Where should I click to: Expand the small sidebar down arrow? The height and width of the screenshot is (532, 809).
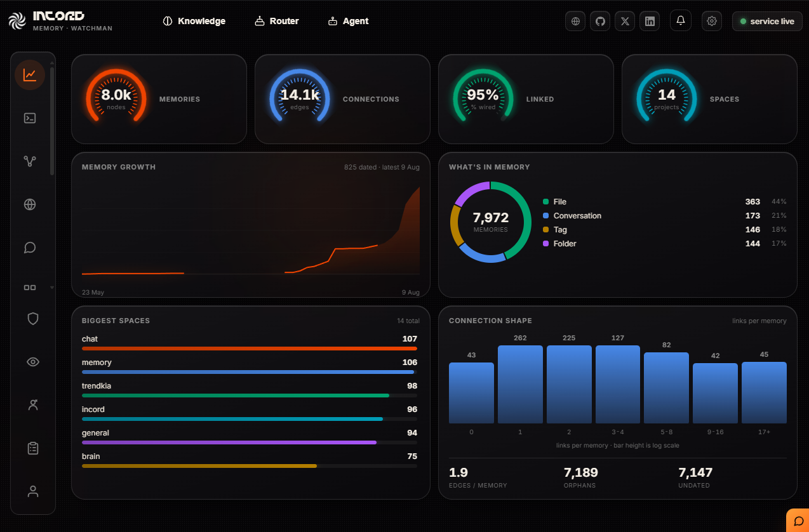tap(52, 288)
